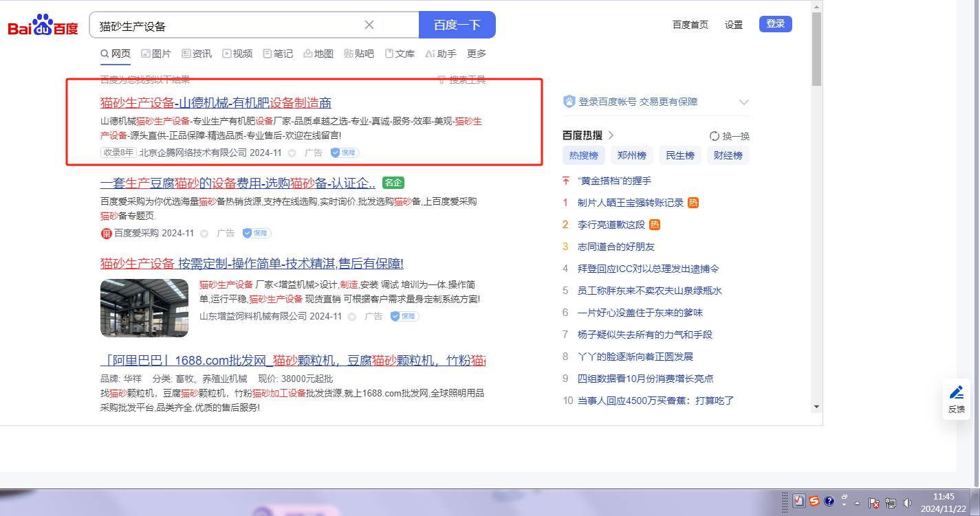Image resolution: width=980 pixels, height=516 pixels.
Task: Open the 制片人晒王宝强转账记录 hot search link
Action: tap(631, 203)
